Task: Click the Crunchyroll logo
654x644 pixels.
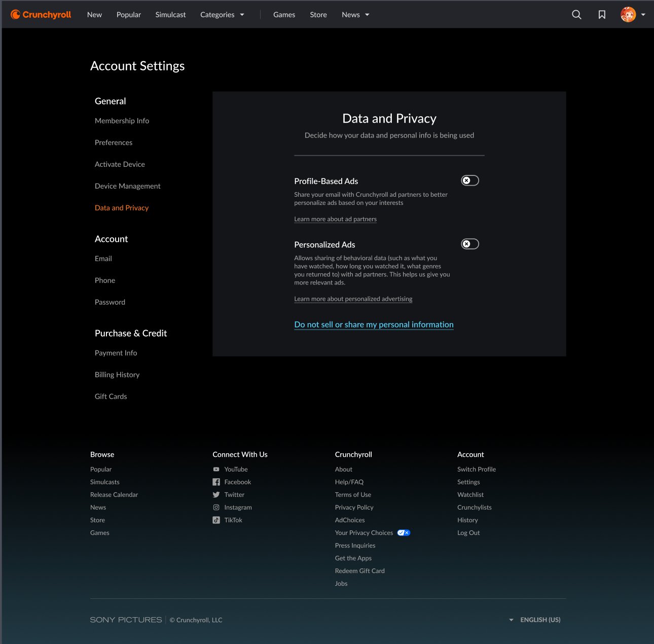Action: [x=41, y=15]
